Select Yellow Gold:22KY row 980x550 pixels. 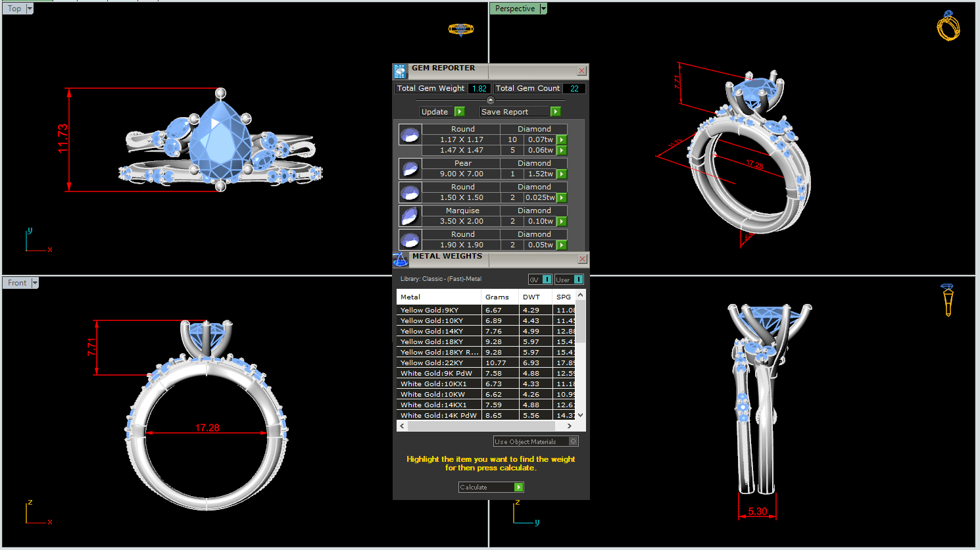(x=486, y=362)
